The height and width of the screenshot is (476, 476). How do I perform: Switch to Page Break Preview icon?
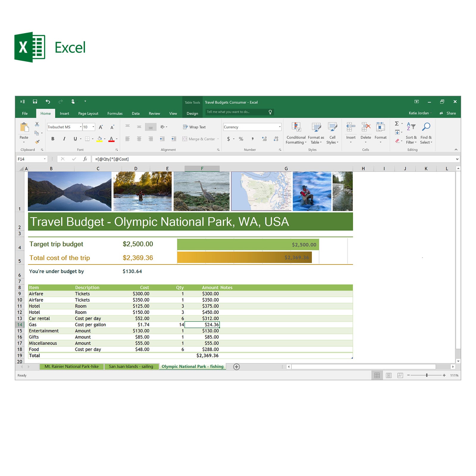[x=400, y=375]
